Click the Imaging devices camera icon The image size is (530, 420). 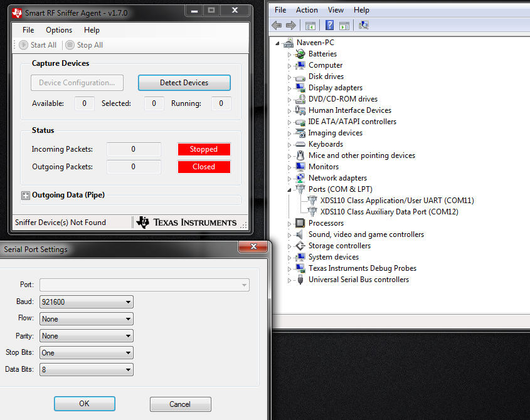300,133
